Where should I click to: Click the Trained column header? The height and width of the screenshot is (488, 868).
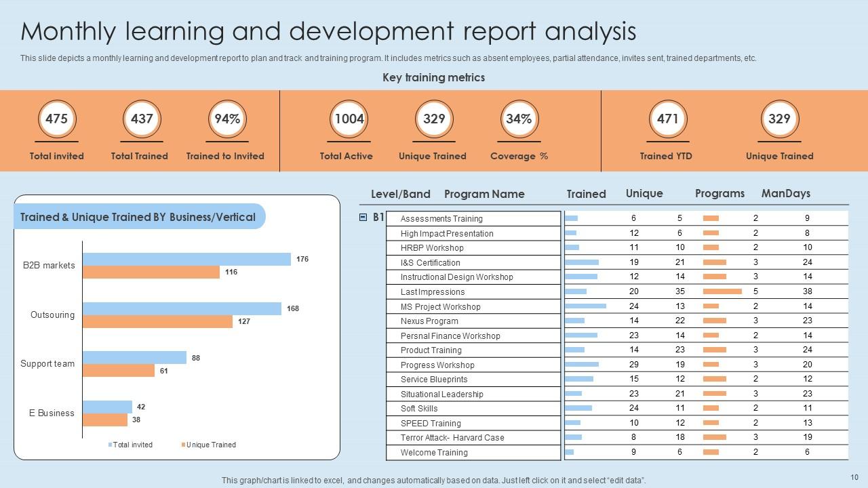(586, 194)
